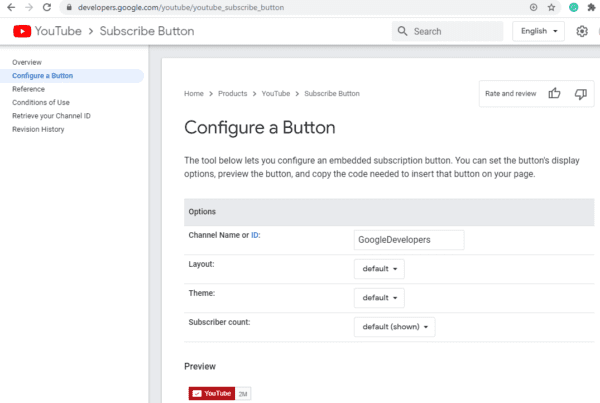Viewport: 600px width, 403px height.
Task: Expand the Subscriber count dropdown
Action: 395,327
